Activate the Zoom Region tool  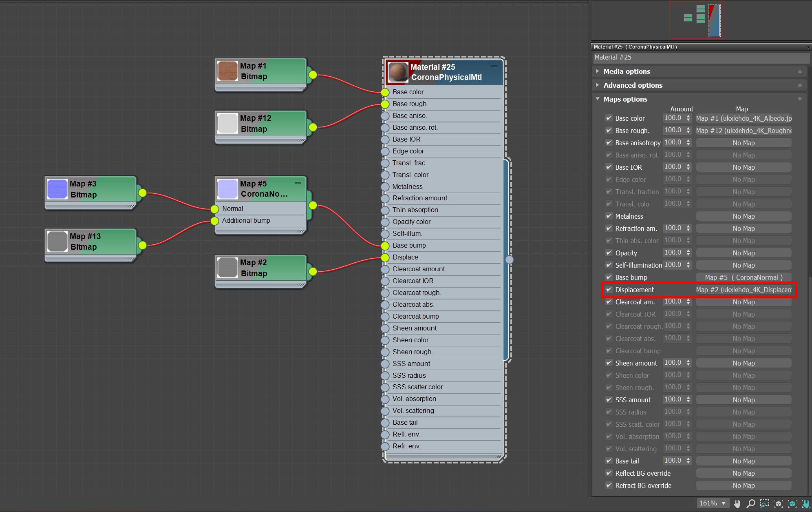pyautogui.click(x=764, y=503)
